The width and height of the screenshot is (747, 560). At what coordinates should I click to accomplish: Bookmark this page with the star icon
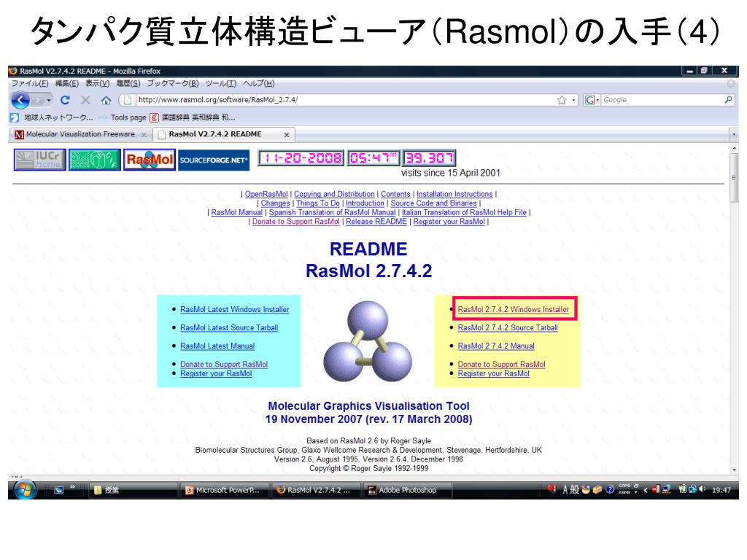coord(562,100)
